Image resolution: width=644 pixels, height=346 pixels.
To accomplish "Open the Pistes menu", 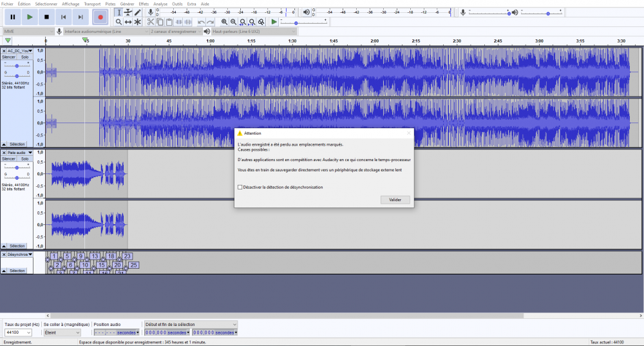I will [x=110, y=4].
